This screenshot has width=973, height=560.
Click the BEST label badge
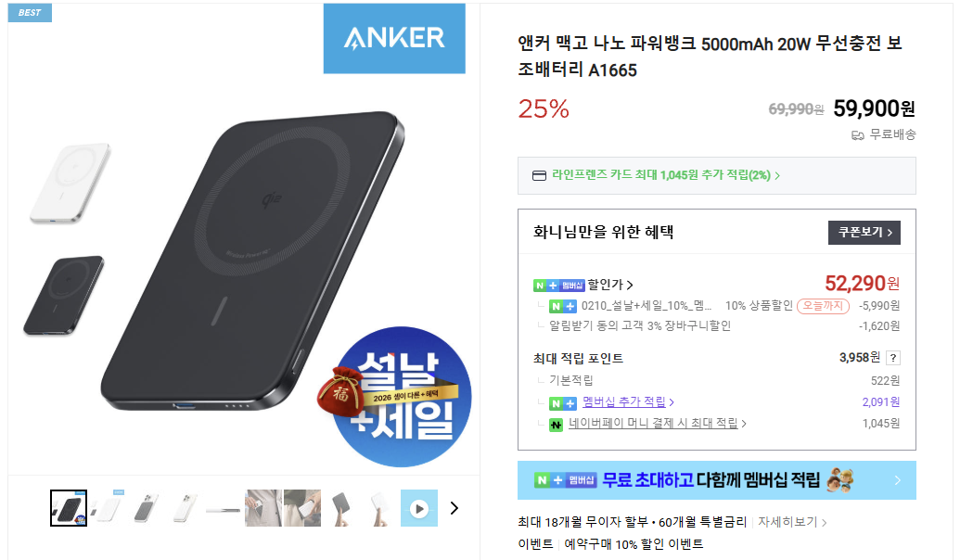30,12
